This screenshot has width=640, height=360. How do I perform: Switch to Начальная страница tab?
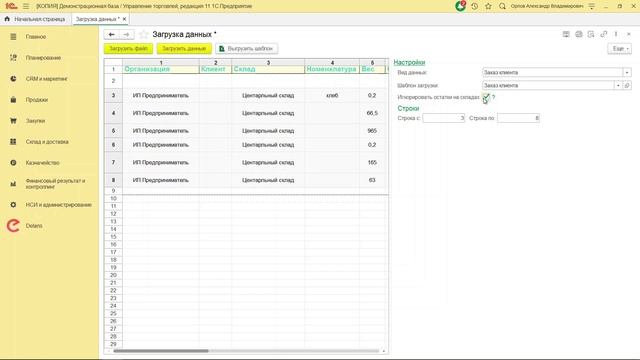click(36, 19)
